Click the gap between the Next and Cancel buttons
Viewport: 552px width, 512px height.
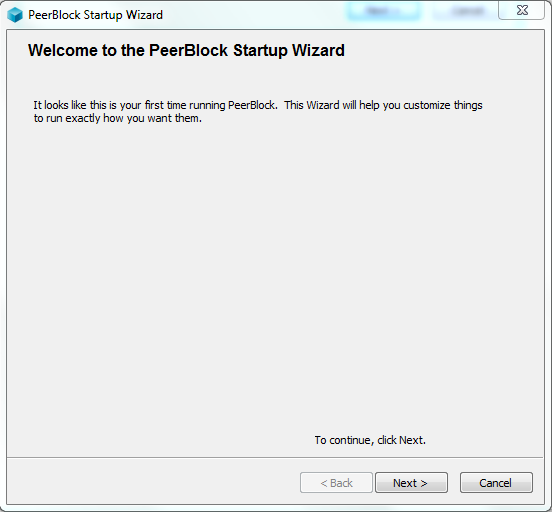454,482
